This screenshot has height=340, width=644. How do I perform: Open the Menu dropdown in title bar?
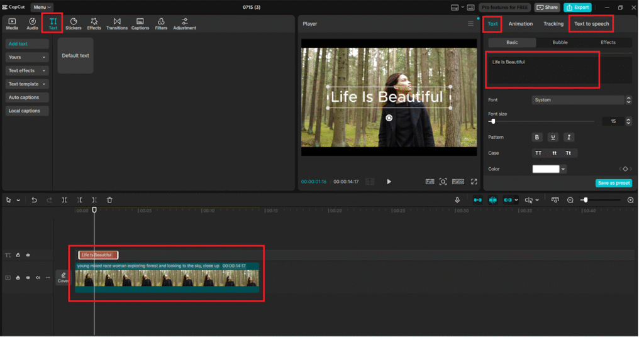point(42,7)
